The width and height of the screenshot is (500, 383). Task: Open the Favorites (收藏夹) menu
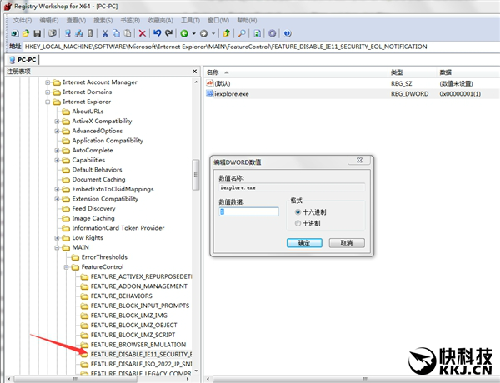160,20
